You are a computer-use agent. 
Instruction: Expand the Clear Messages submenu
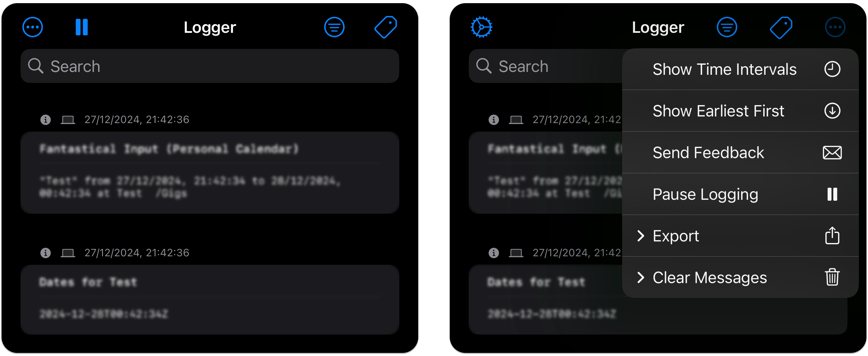[x=709, y=277]
